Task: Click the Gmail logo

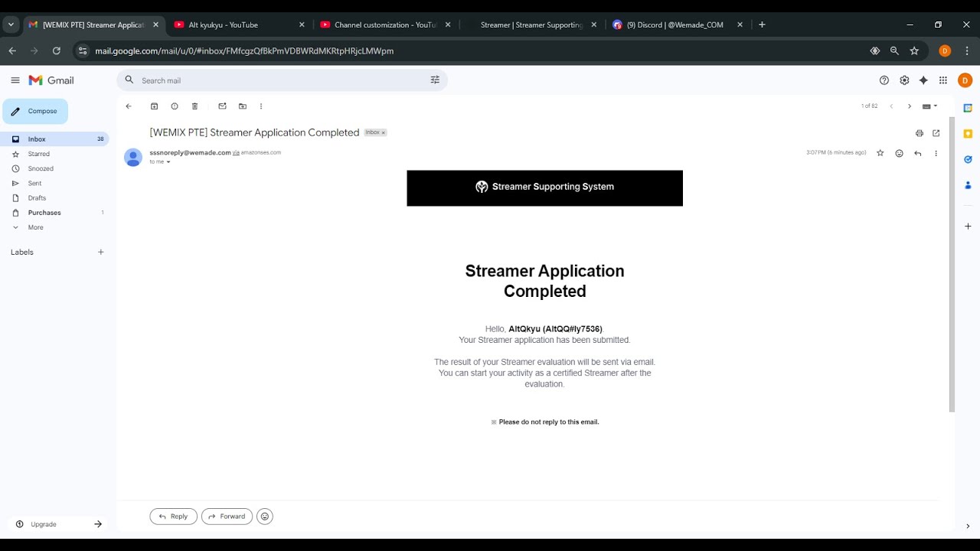Action: [x=51, y=80]
